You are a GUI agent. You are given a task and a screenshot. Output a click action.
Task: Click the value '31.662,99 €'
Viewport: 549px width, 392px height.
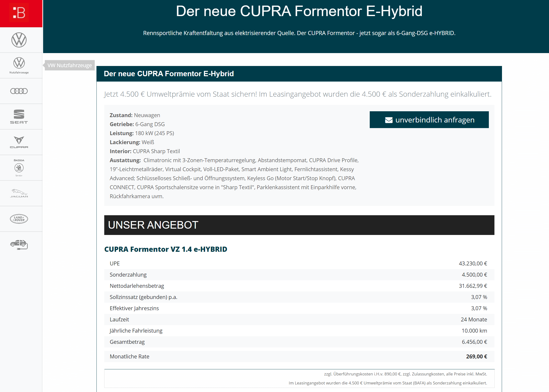point(473,286)
